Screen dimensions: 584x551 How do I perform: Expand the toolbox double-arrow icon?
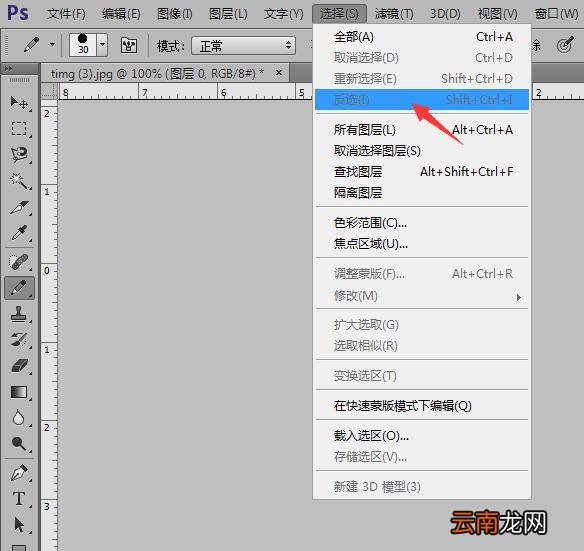tap(9, 68)
